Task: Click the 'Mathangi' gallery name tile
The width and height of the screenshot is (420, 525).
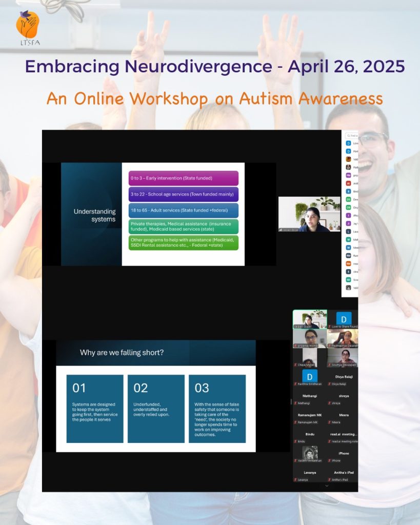Action: [310, 396]
